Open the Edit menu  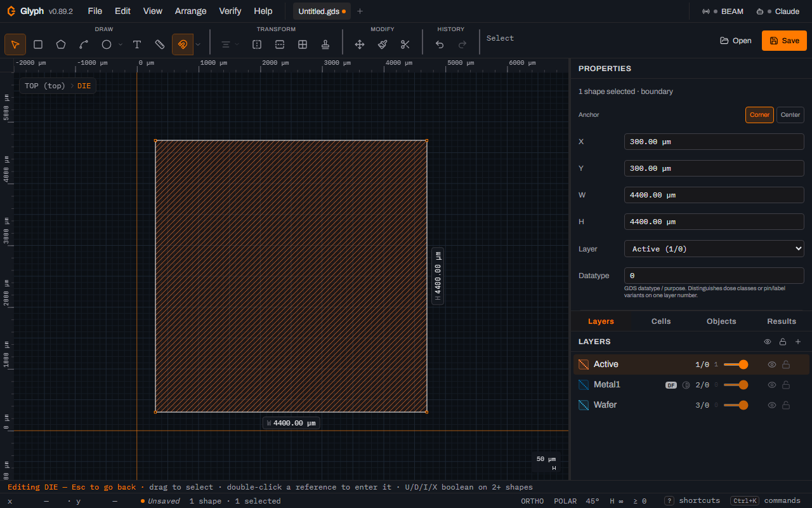coord(122,11)
